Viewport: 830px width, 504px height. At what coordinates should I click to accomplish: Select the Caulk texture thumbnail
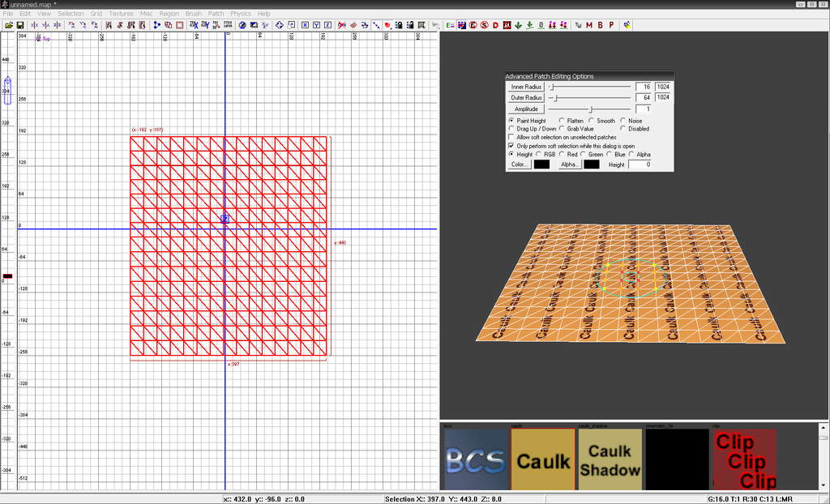tap(543, 459)
